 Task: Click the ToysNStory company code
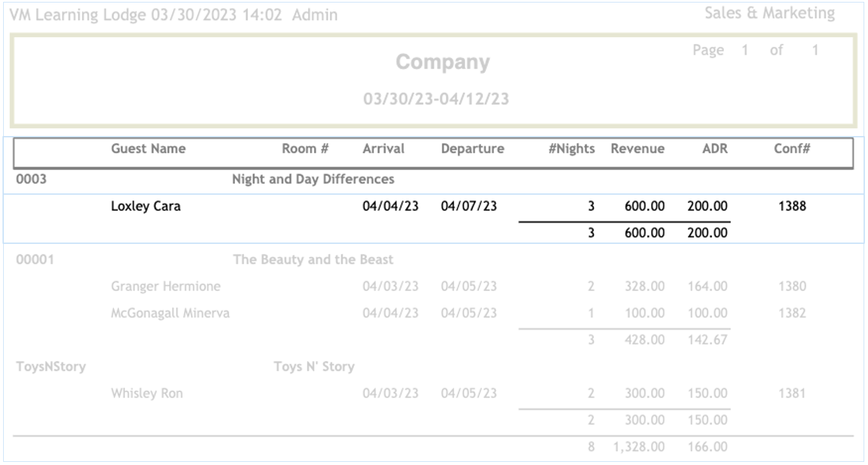click(51, 367)
